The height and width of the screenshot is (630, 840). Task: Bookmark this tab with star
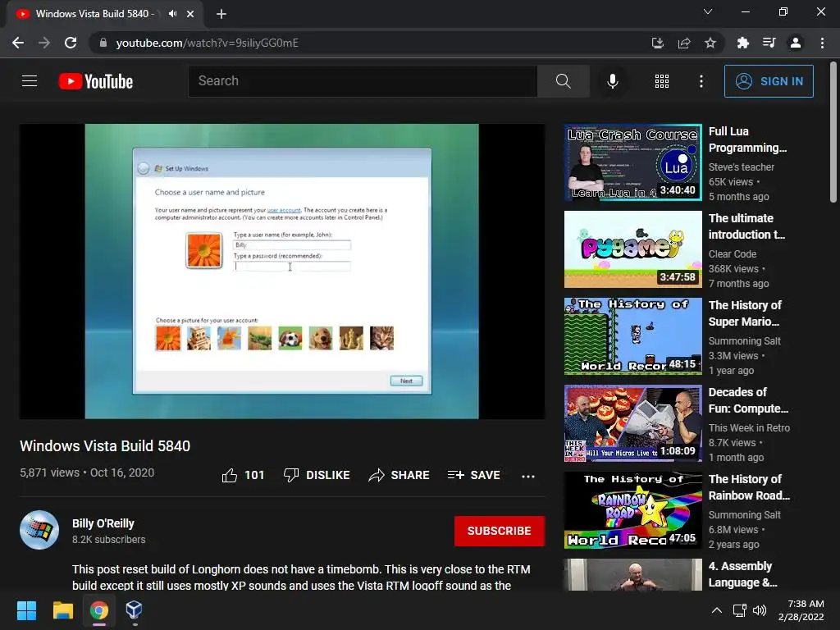point(710,43)
